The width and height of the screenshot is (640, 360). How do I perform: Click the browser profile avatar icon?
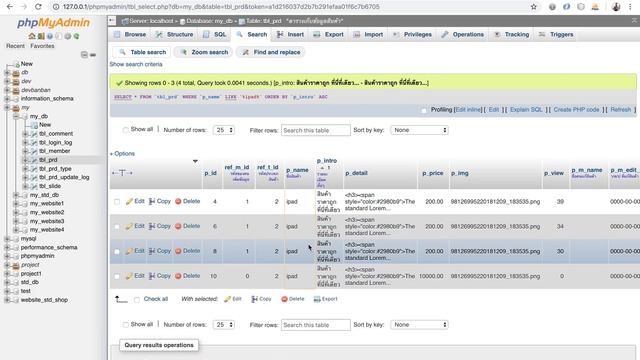pyautogui.click(x=616, y=7)
